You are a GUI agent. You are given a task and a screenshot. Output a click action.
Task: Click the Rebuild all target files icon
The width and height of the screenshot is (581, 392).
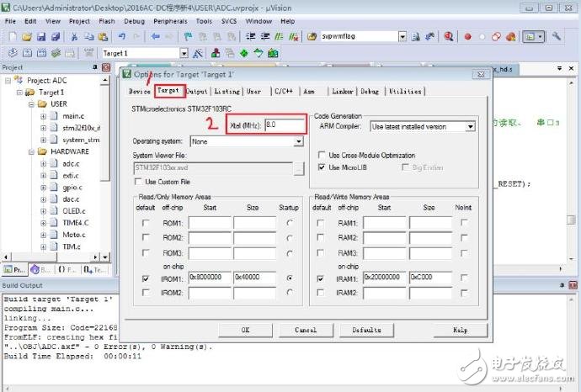[41, 53]
